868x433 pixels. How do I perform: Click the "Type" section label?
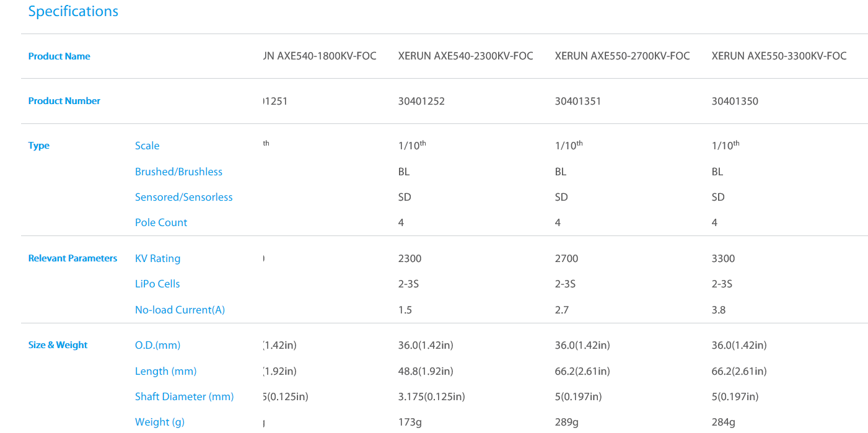(39, 146)
